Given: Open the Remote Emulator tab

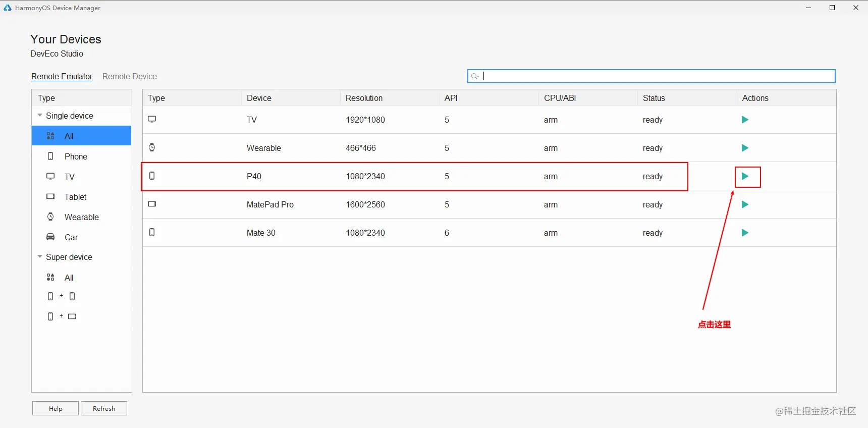Looking at the screenshot, I should click(62, 76).
